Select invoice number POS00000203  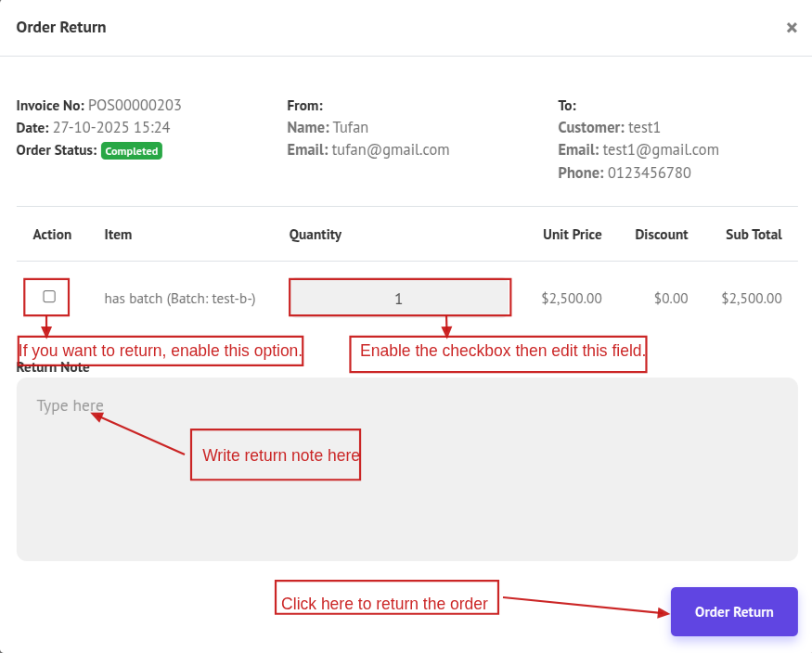[135, 106]
